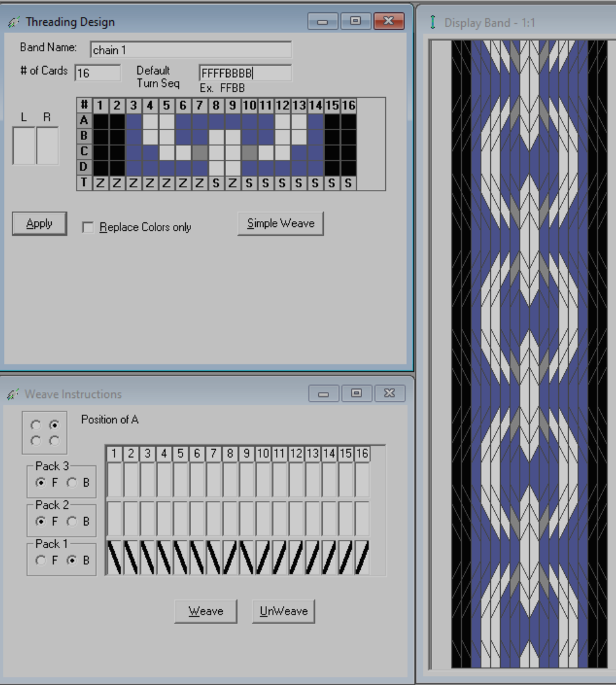The height and width of the screenshot is (685, 616).
Task: Click the Pack 1 turn mark under card 8
Action: [x=230, y=557]
